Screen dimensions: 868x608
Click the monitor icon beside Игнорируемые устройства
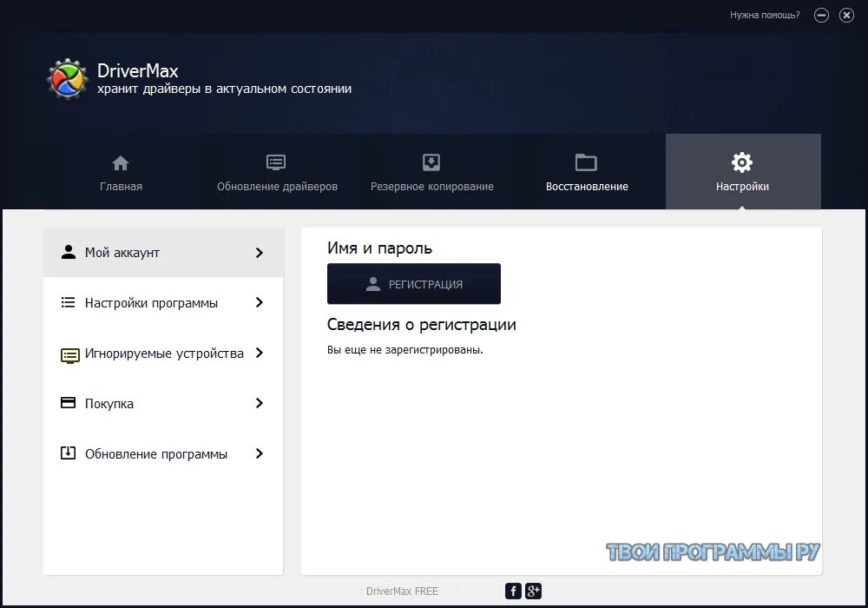pyautogui.click(x=69, y=355)
